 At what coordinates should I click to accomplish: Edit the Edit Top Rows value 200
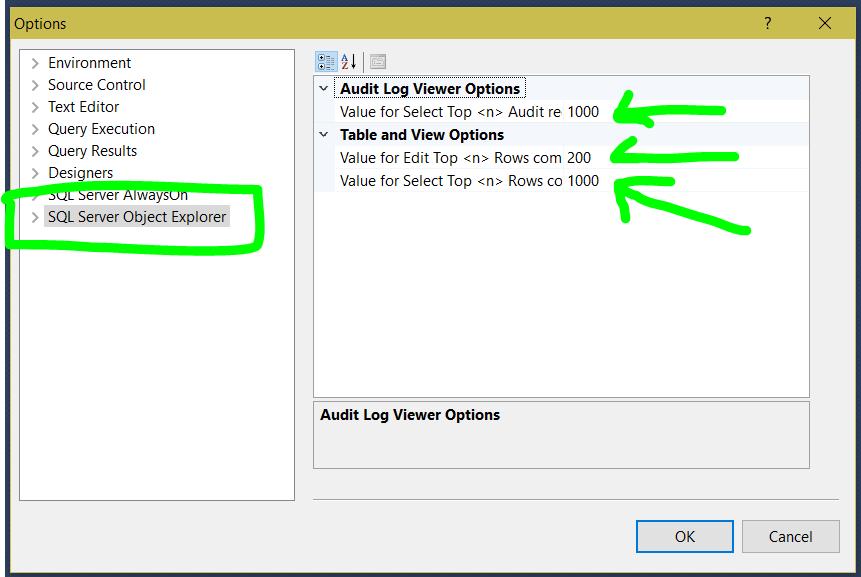click(x=578, y=157)
